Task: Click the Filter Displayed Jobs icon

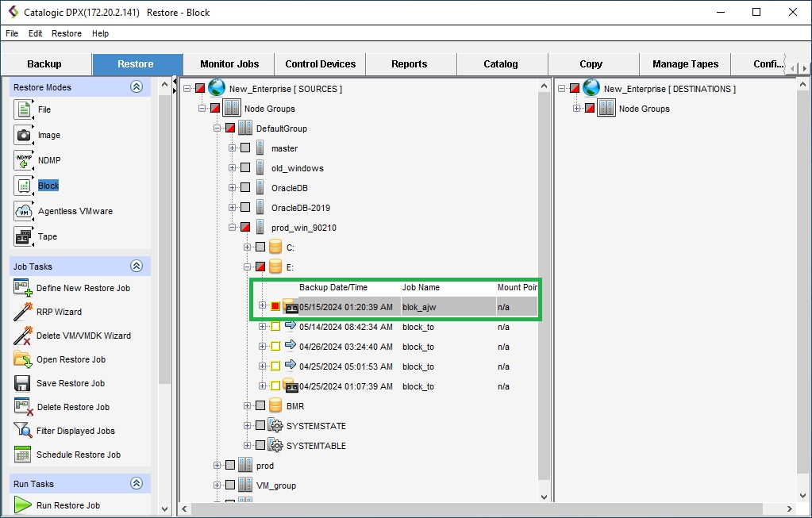Action: click(x=22, y=431)
